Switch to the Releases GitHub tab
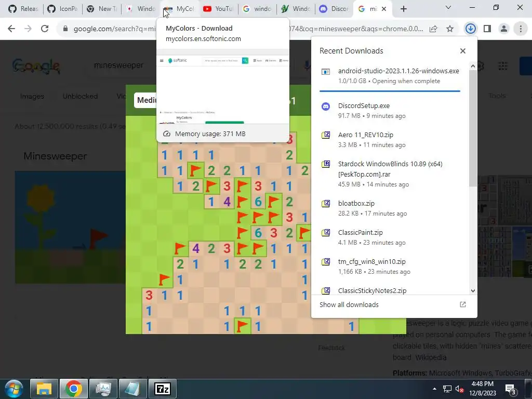This screenshot has width=532, height=399. (23, 9)
